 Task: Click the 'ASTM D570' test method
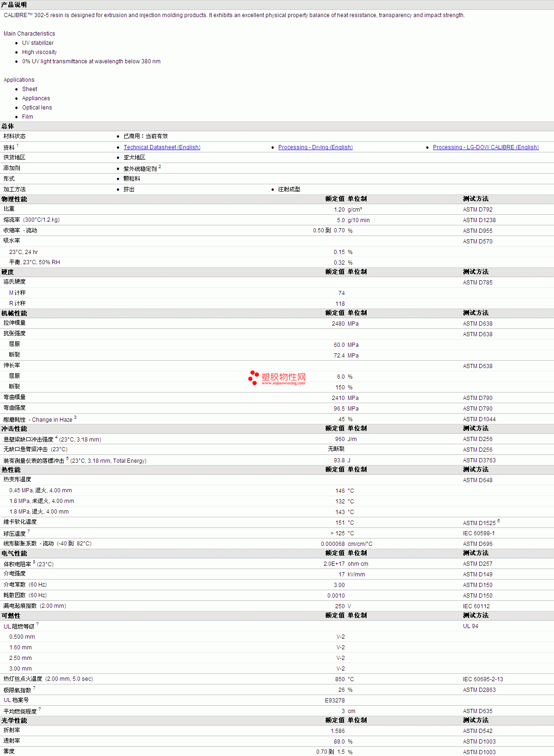[478, 242]
